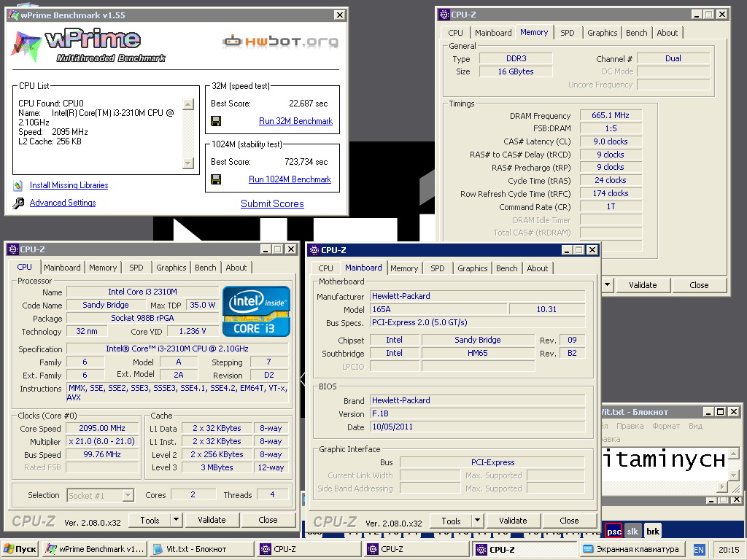
Task: Click the wPrime logo icon
Action: (26, 47)
